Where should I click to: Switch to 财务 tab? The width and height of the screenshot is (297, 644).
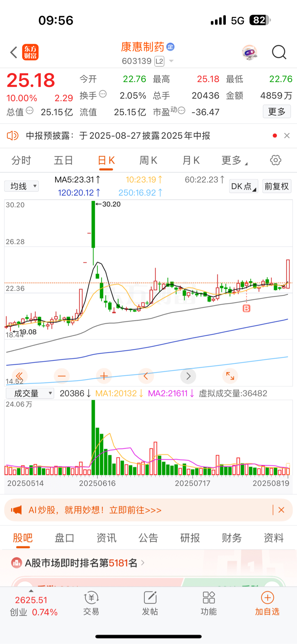pyautogui.click(x=232, y=538)
